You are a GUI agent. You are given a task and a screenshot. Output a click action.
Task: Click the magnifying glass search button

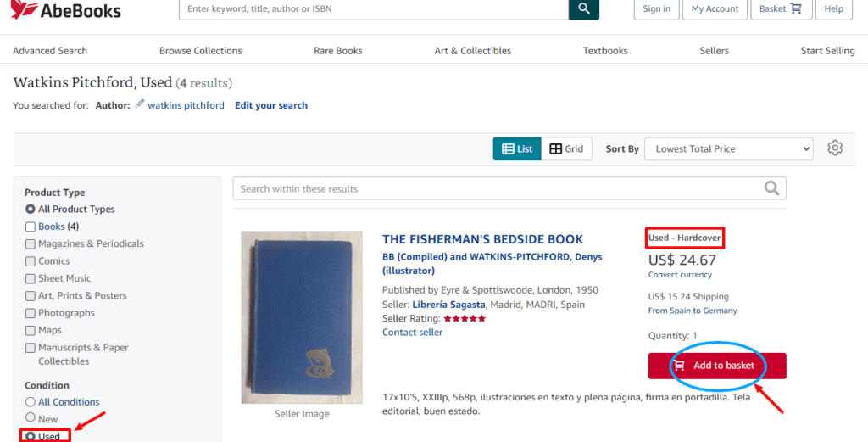tap(583, 8)
